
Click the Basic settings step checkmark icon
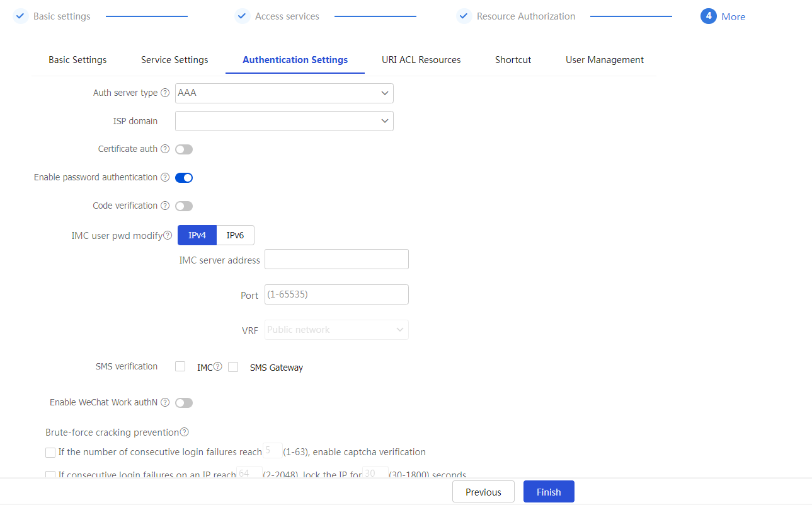(x=21, y=16)
